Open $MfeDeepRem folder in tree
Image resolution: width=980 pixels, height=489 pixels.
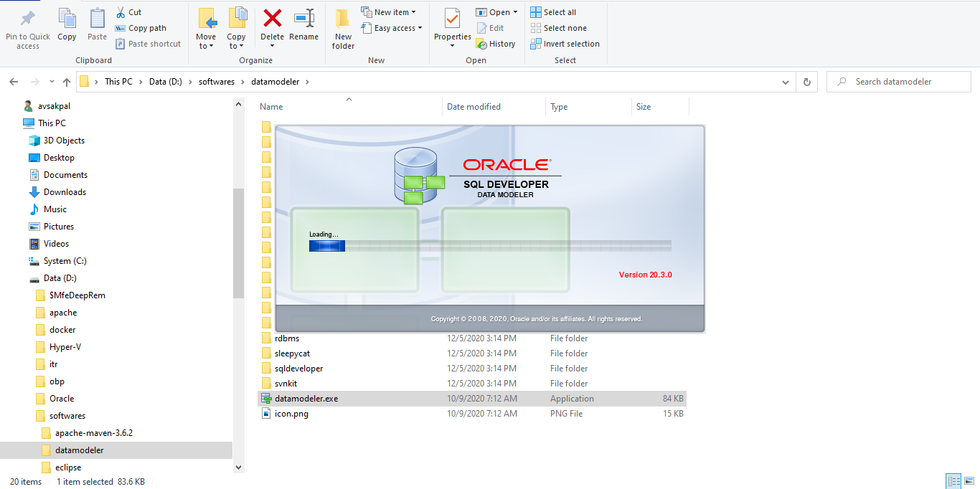(77, 295)
